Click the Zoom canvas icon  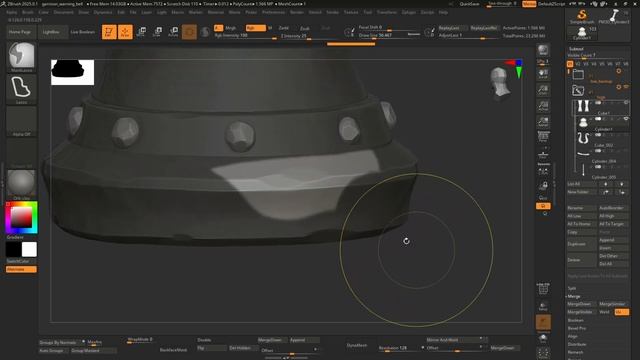pyautogui.click(x=543, y=90)
